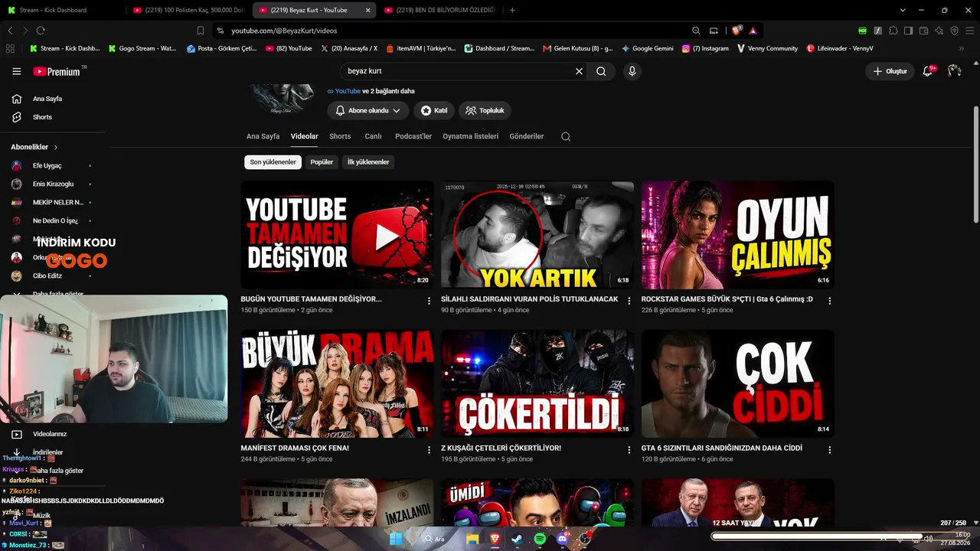This screenshot has width=980, height=551.
Task: Open Brave Leo AI icon
Action: tap(939, 31)
